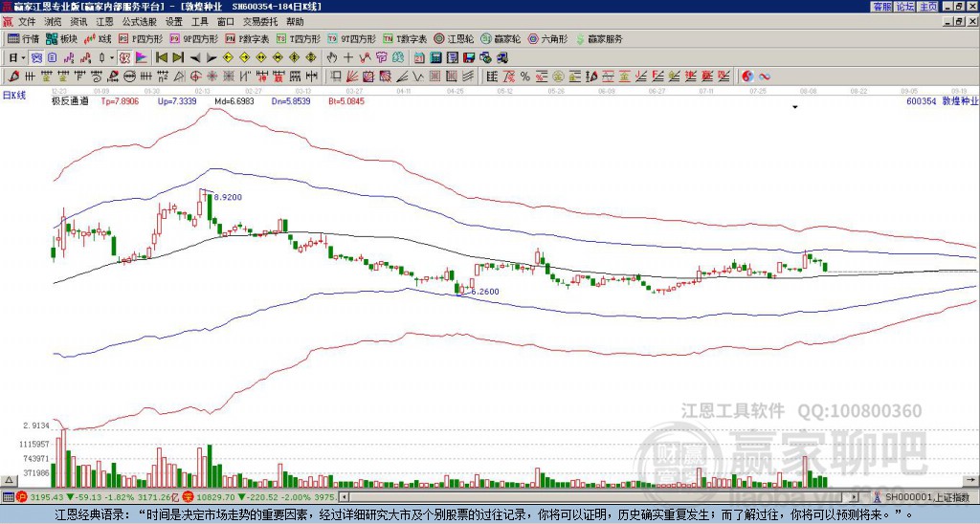The image size is (980, 524).
Task: Click the 客服 customer service button
Action: tap(882, 7)
